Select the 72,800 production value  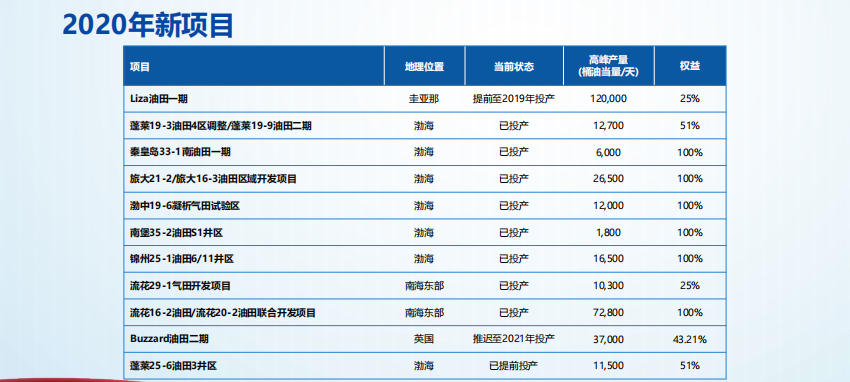click(x=609, y=312)
